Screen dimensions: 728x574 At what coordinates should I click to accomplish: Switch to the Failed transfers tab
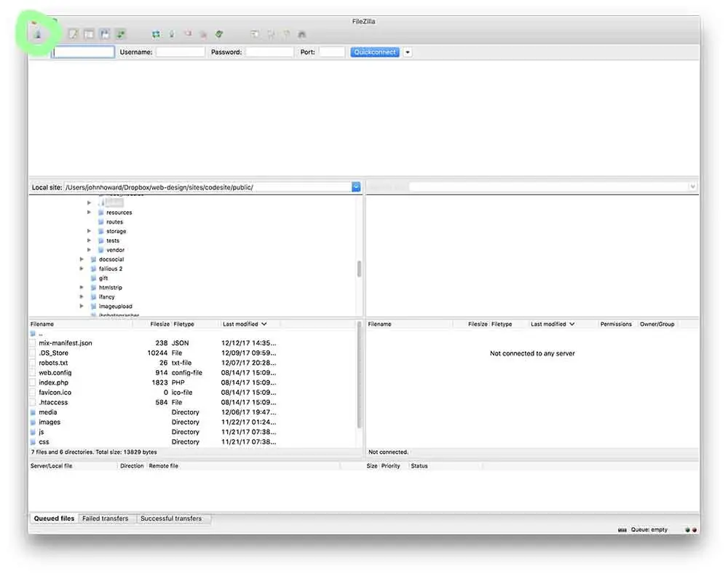[106, 518]
